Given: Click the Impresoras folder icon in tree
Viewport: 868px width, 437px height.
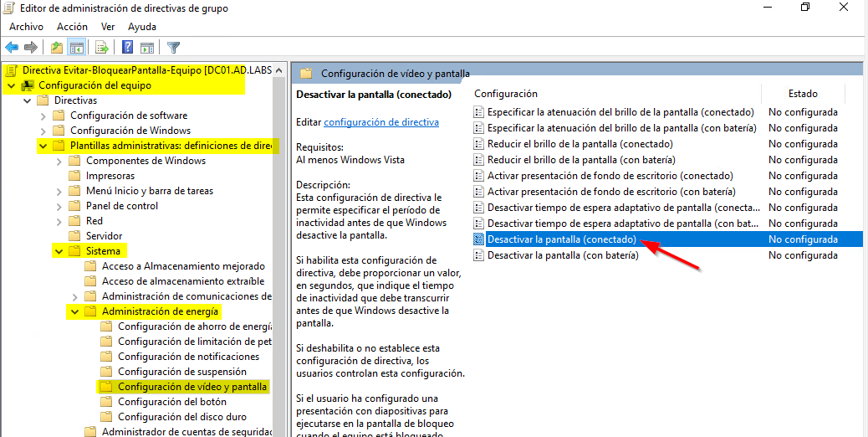Looking at the screenshot, I should 75,176.
